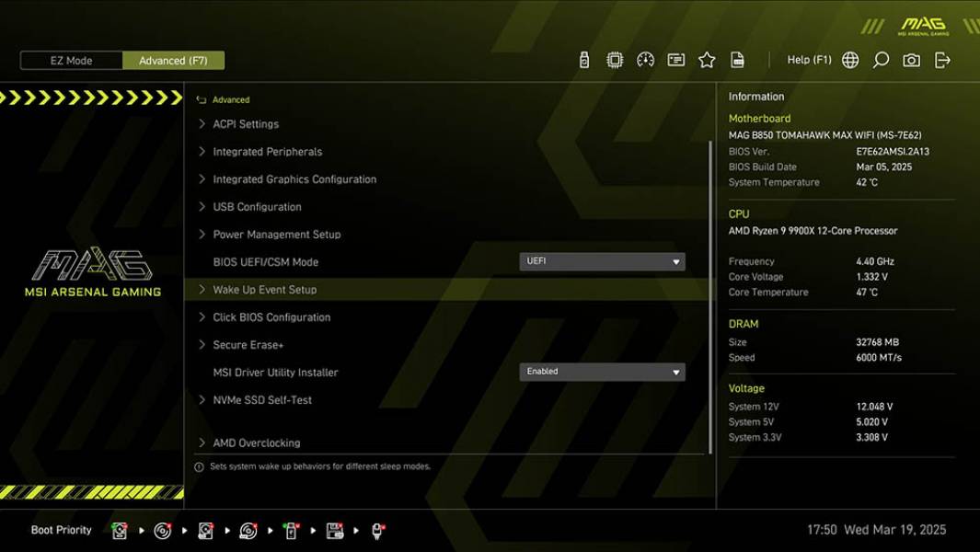The height and width of the screenshot is (552, 980).
Task: Select the USB key boot device icon
Action: tap(291, 531)
